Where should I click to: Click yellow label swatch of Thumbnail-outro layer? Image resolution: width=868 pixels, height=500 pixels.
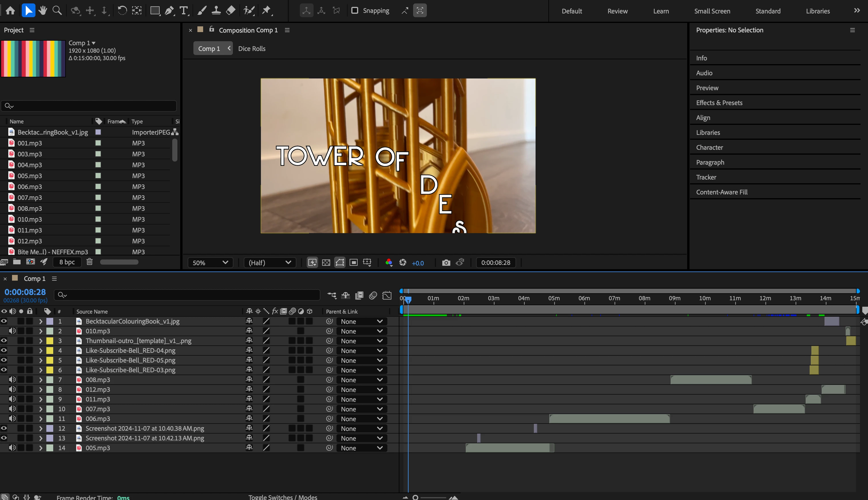(x=50, y=341)
